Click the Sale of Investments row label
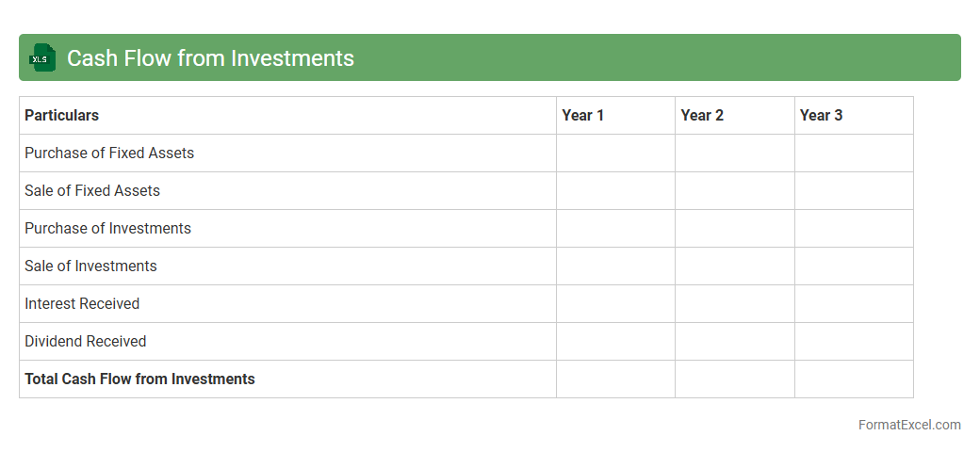 pos(90,266)
